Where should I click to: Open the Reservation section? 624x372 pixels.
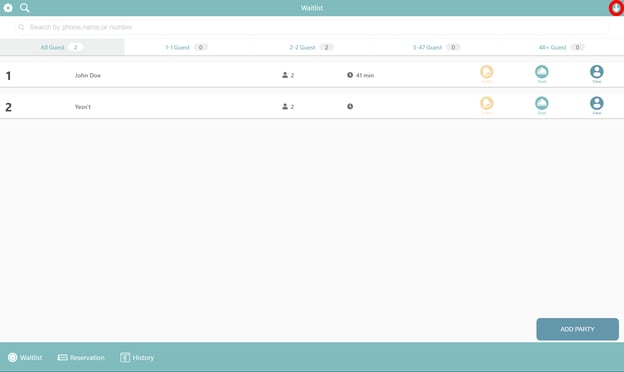81,357
